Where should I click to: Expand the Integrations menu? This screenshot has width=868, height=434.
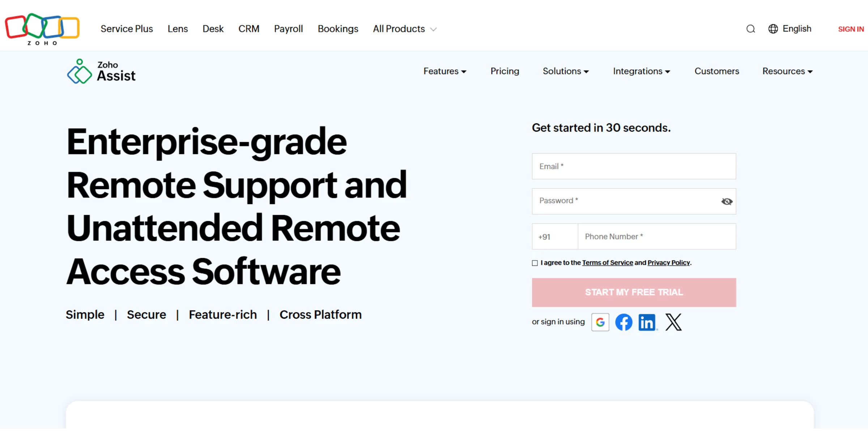click(641, 71)
